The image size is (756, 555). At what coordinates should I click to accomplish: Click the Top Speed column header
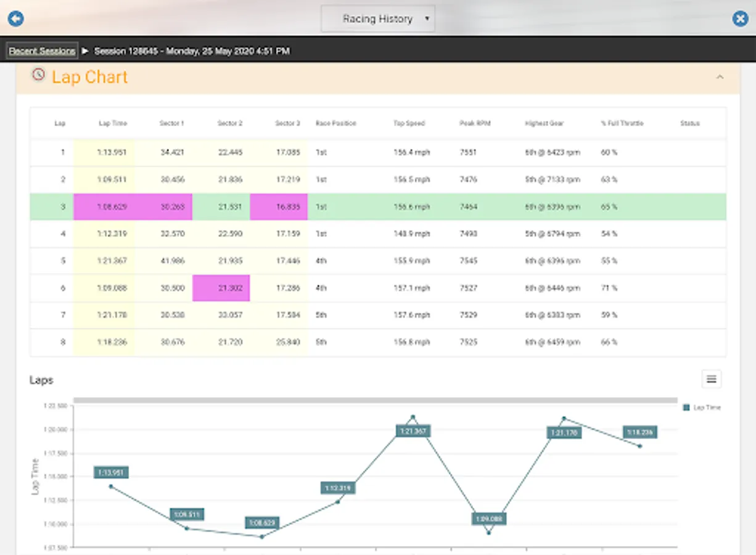click(409, 123)
